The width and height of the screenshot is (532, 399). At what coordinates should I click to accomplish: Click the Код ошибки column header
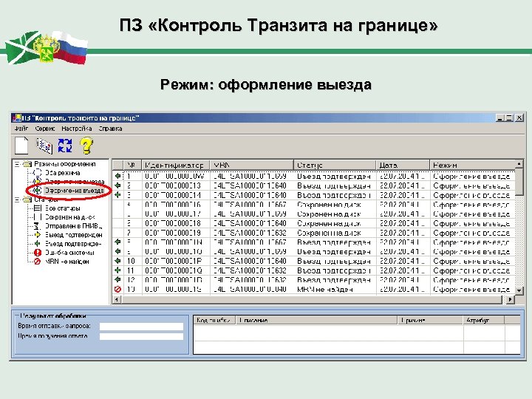click(x=214, y=320)
